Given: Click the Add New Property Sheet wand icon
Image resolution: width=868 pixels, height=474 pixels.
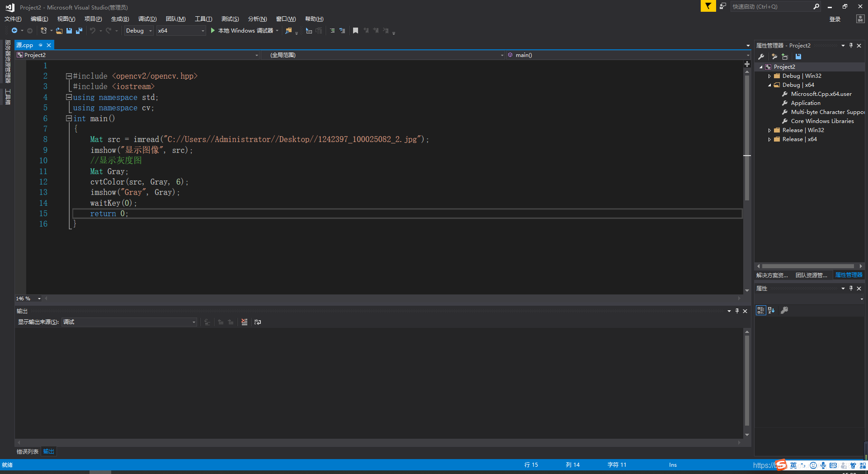Looking at the screenshot, I should 774,57.
